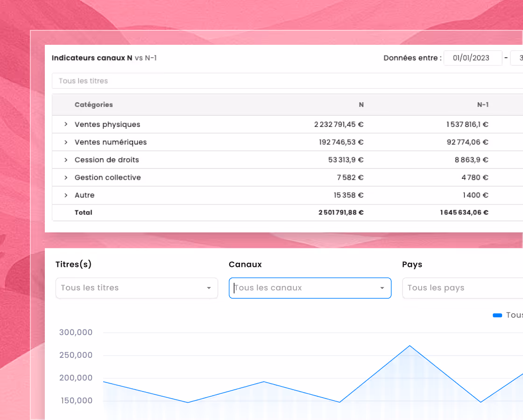Image resolution: width=523 pixels, height=420 pixels.
Task: Click the 200,000 axis label
Action: click(76, 378)
